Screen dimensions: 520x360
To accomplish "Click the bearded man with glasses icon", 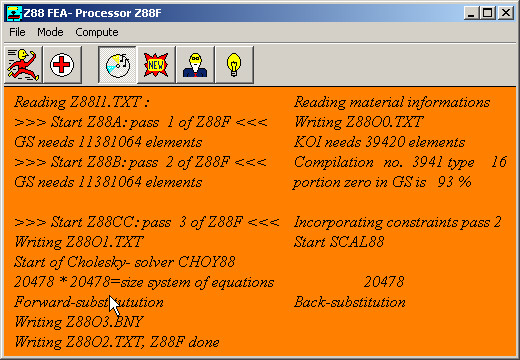I will click(x=195, y=65).
